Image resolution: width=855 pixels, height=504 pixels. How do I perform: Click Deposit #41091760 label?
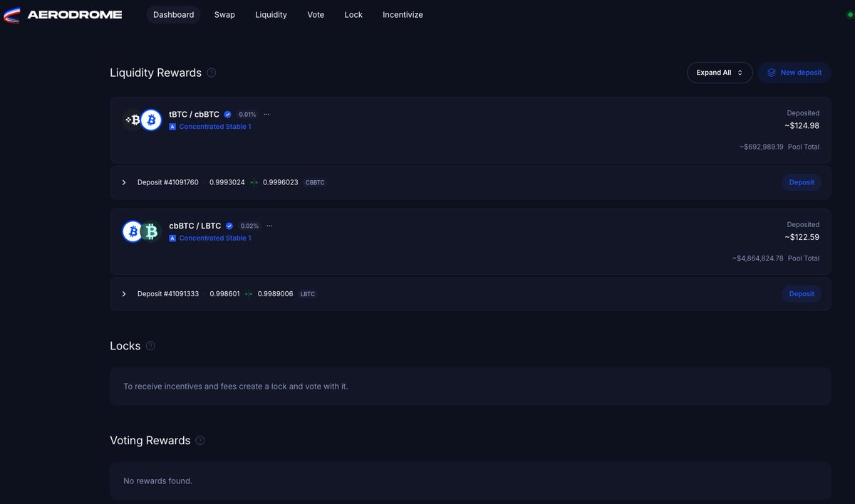tap(167, 182)
